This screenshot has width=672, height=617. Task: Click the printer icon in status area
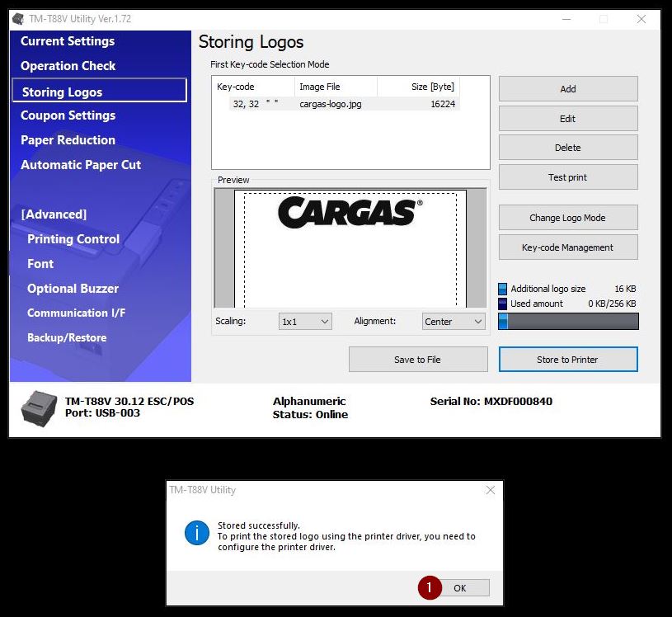(39, 408)
